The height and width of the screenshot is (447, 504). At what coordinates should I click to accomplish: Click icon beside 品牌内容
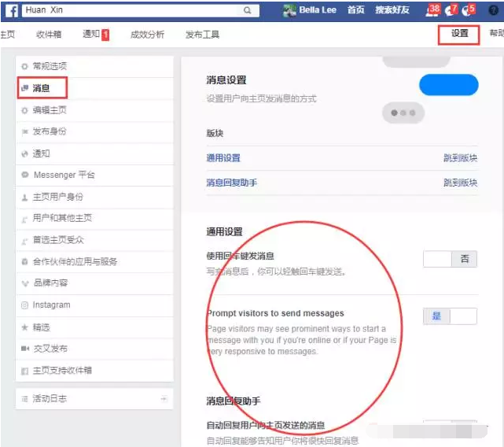pos(24,283)
